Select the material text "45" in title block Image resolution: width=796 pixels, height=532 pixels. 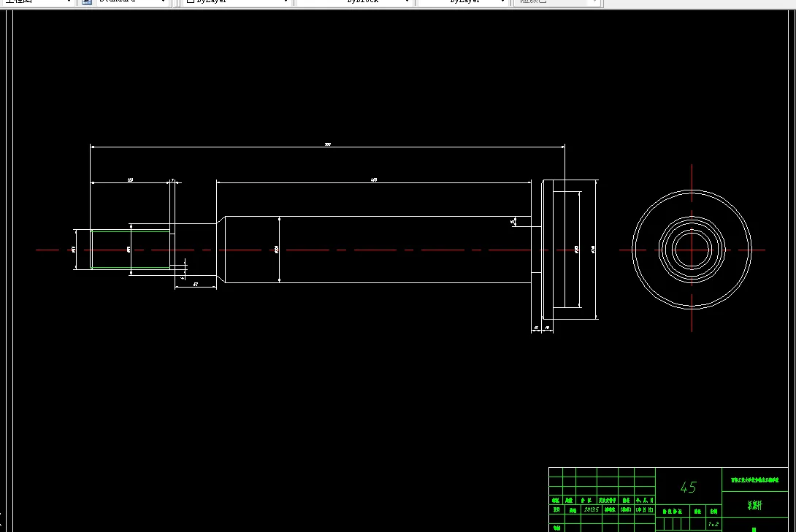pos(688,487)
